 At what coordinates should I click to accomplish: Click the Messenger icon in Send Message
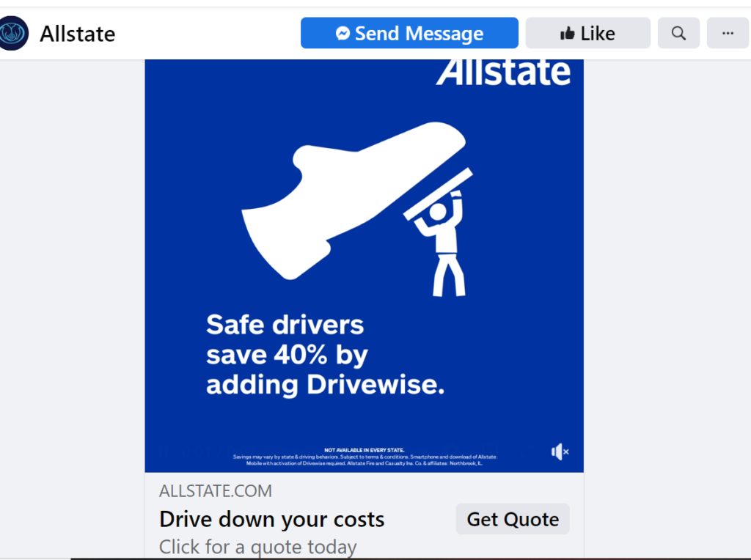pyautogui.click(x=342, y=33)
